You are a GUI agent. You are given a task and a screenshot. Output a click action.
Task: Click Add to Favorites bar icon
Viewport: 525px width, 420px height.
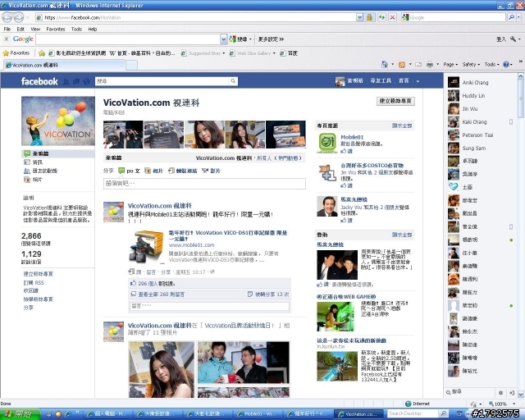coord(42,53)
